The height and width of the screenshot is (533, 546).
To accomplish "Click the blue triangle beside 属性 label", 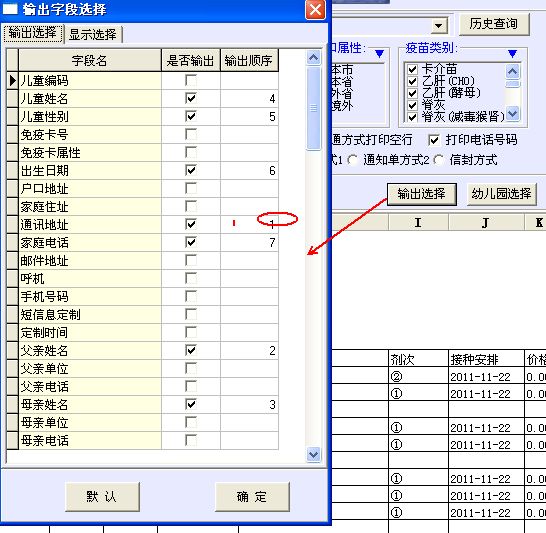I will click(x=379, y=53).
